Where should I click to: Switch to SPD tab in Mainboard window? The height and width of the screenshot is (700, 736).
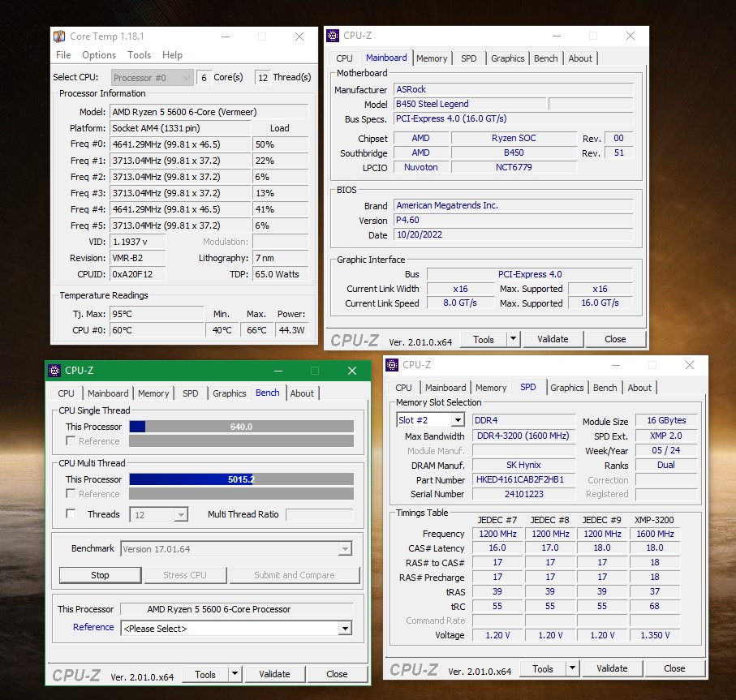point(468,58)
